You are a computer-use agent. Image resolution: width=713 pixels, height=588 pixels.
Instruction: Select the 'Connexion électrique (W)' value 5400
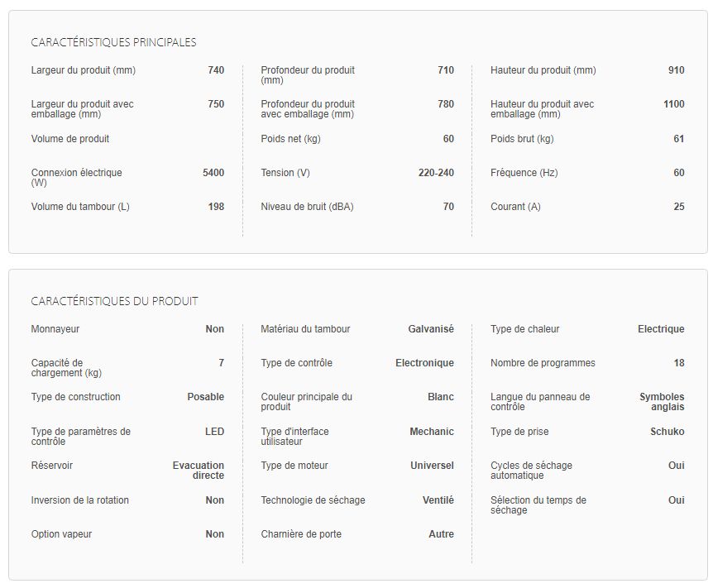(213, 173)
